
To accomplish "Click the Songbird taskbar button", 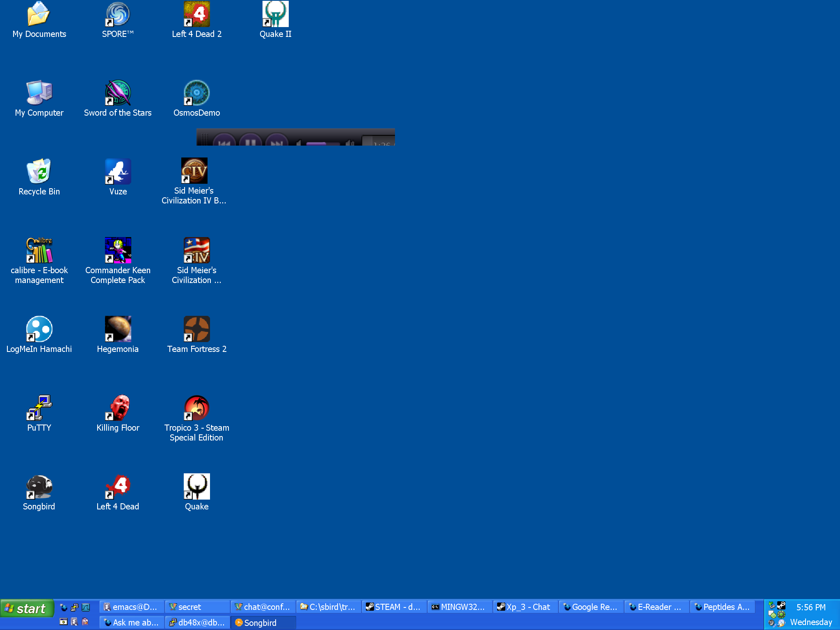I will point(263,623).
